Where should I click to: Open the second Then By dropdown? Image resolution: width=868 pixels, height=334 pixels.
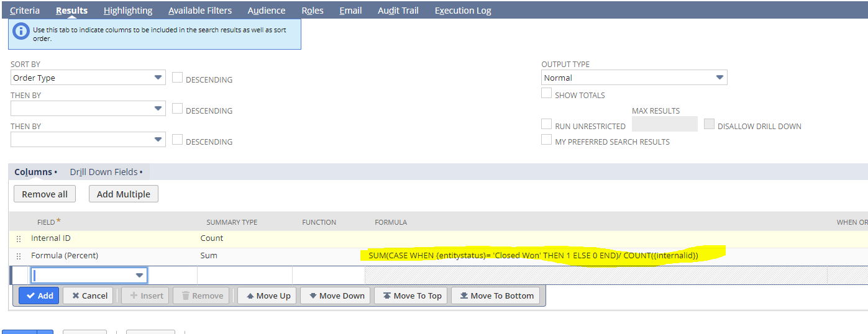point(88,140)
